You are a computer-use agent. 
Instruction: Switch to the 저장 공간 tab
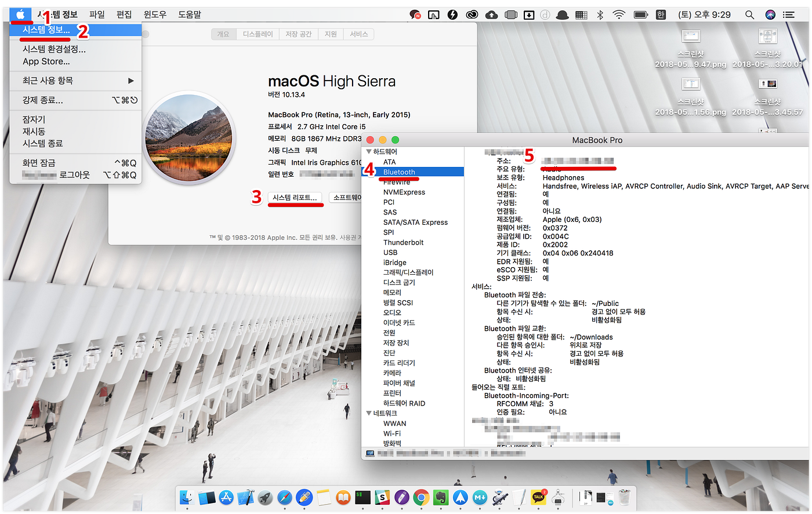click(299, 34)
